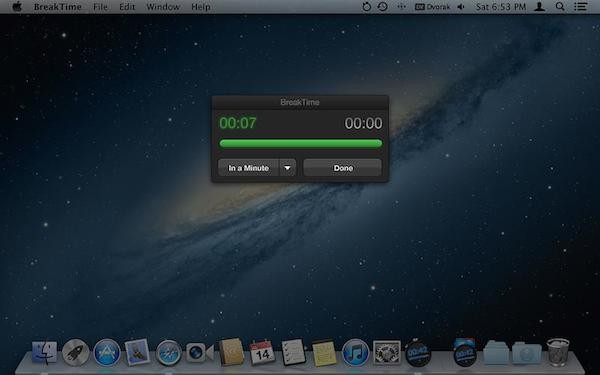Open System Preferences gear icon
Viewport: 600px width, 375px height.
point(387,352)
